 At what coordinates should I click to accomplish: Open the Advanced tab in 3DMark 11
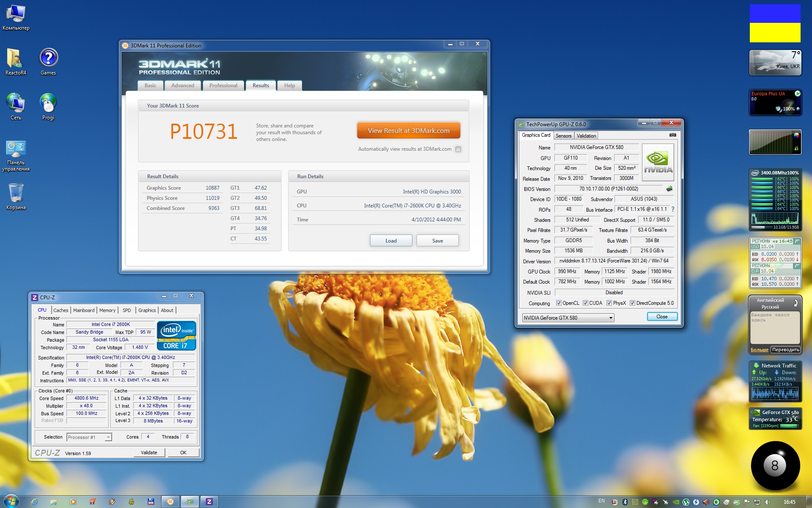[x=183, y=86]
